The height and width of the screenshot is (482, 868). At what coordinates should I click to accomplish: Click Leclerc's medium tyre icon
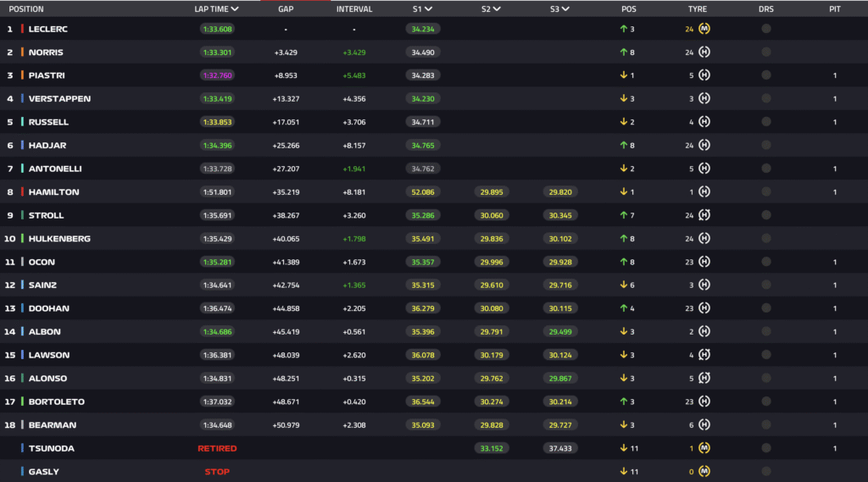[x=704, y=29]
